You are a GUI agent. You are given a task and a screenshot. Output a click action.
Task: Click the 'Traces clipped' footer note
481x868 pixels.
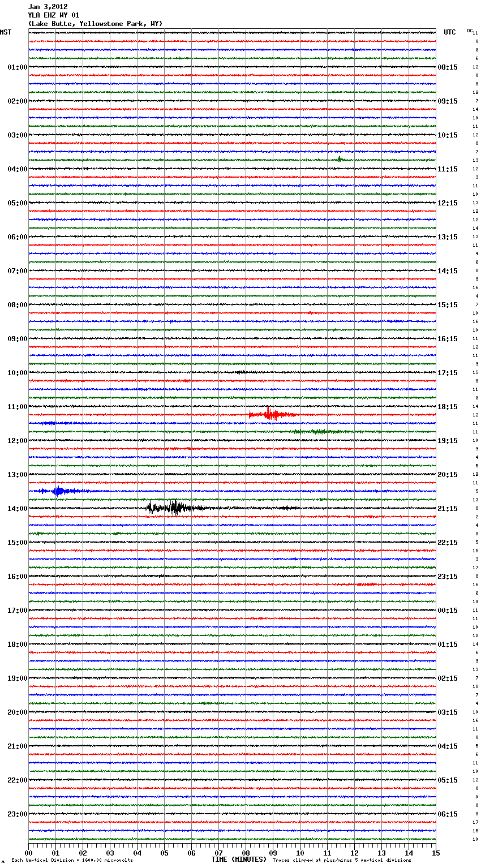342,861
